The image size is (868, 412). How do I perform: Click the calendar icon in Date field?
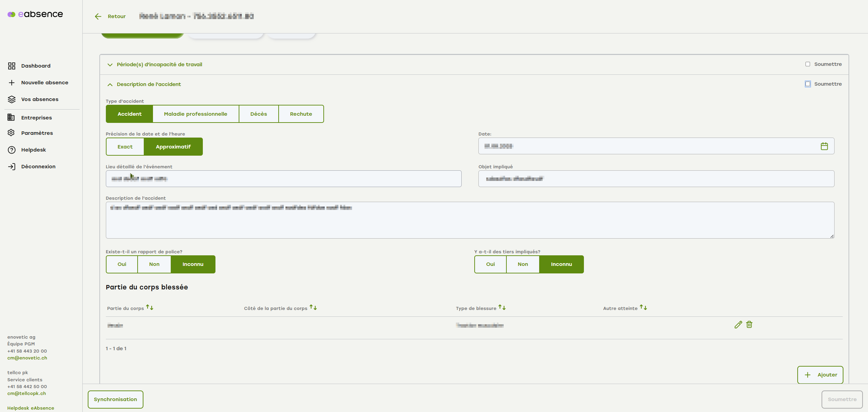pyautogui.click(x=824, y=146)
